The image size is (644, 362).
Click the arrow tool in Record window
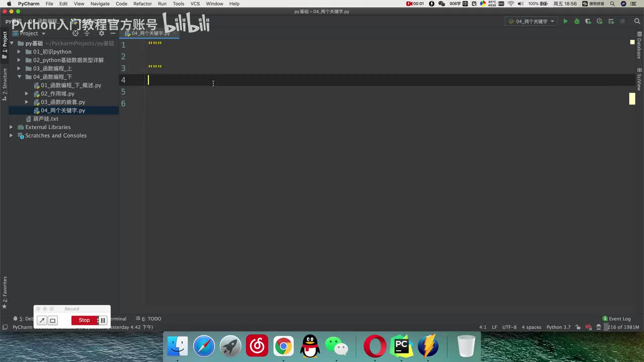(x=42, y=320)
